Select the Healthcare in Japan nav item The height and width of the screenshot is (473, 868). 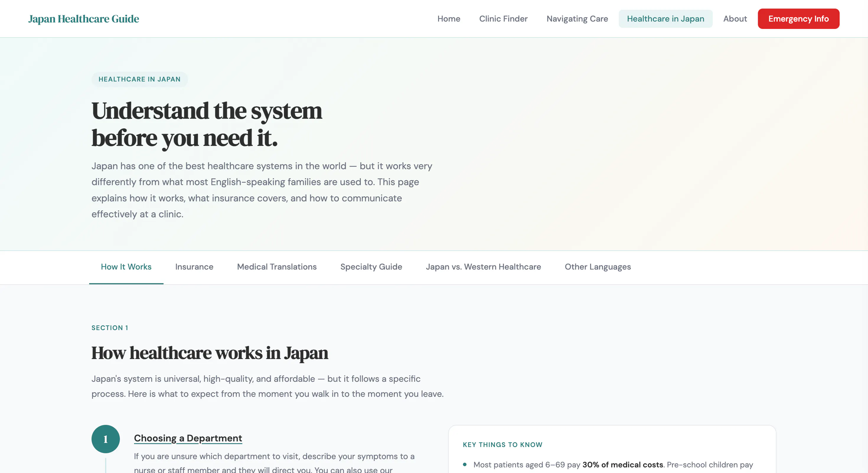point(665,19)
